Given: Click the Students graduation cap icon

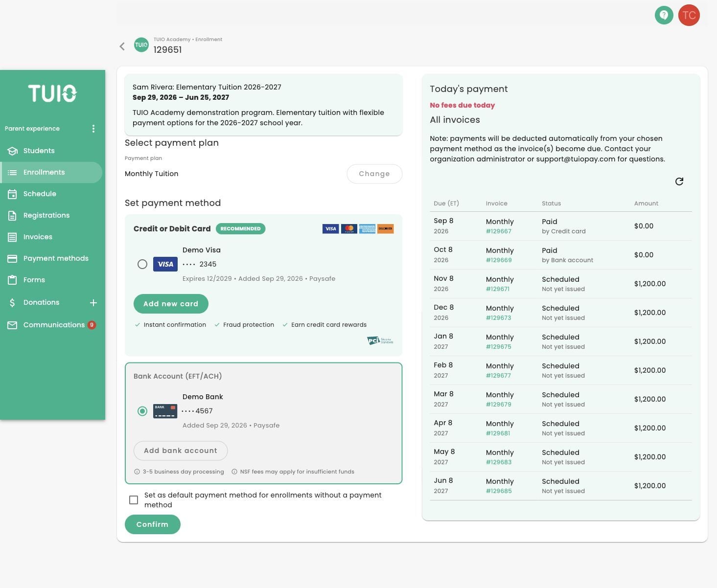Looking at the screenshot, I should tap(12, 151).
